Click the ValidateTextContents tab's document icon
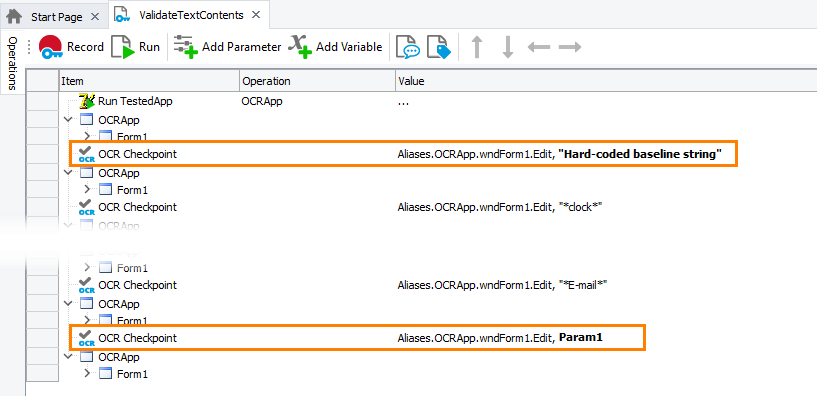Screen dimensions: 817x396 coord(121,15)
